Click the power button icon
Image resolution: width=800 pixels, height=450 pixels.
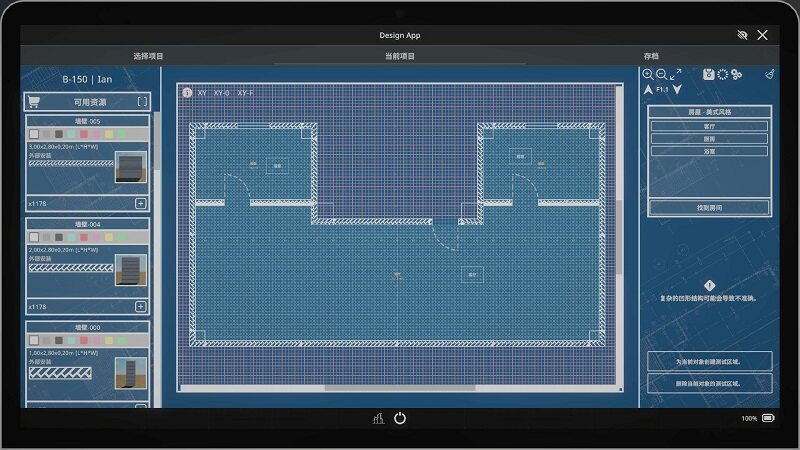coord(400,418)
